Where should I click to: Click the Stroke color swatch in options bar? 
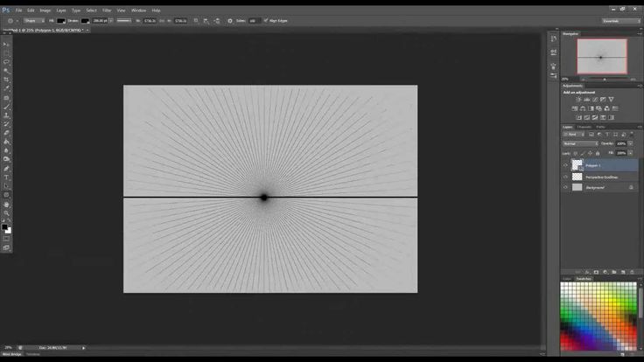click(85, 20)
